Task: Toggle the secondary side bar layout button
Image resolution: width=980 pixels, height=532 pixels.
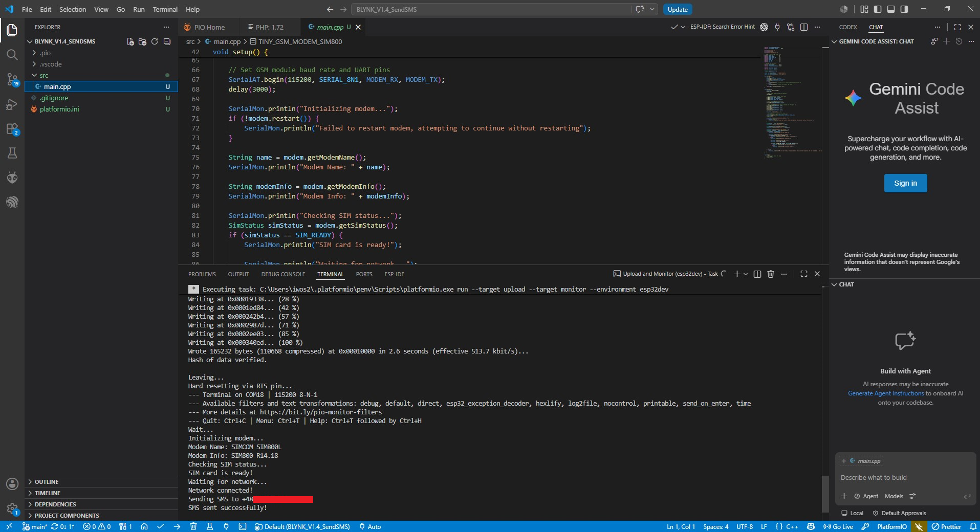Action: click(x=904, y=9)
